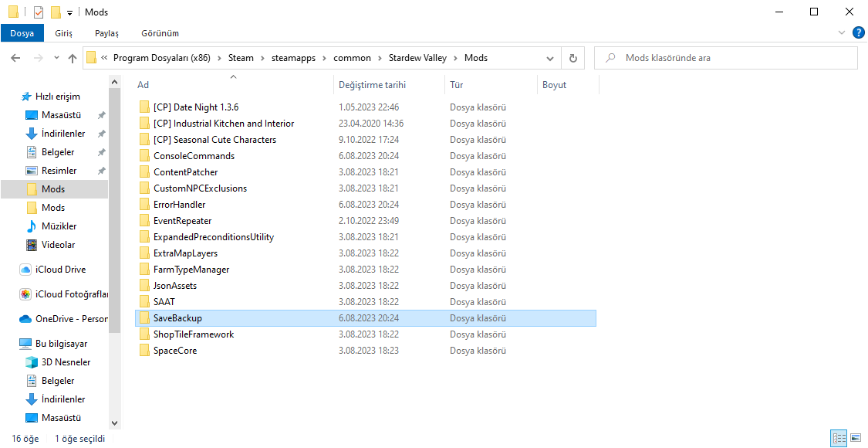Image resolution: width=868 pixels, height=448 pixels.
Task: Click the iCloud Drive icon in sidebar
Action: click(25, 270)
